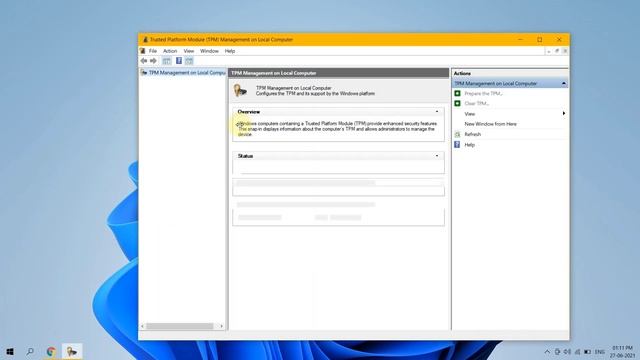Maximize the TPM Management window
This screenshot has height=360, width=640.
(540, 40)
